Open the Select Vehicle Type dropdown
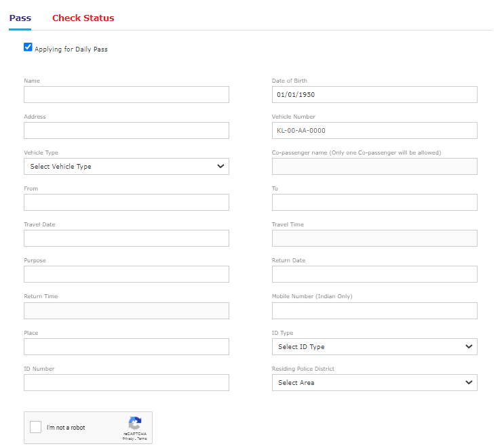Image resolution: width=502 pixels, height=448 pixels. click(126, 167)
